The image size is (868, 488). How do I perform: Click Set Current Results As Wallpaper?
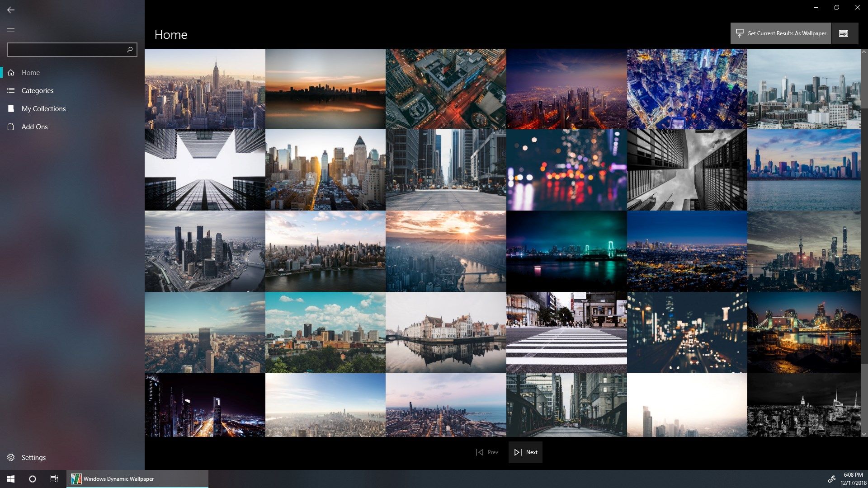(781, 33)
